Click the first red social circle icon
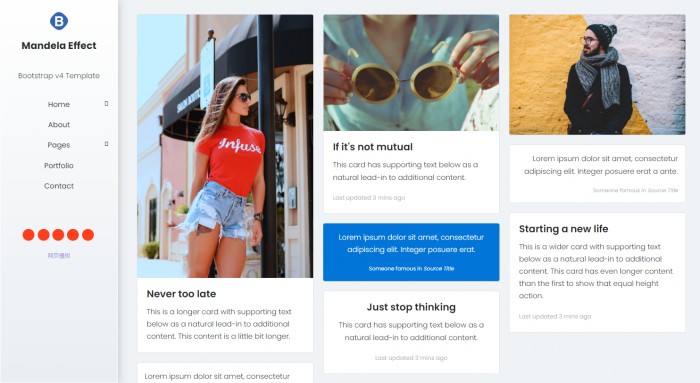This screenshot has width=700, height=383. [x=29, y=235]
